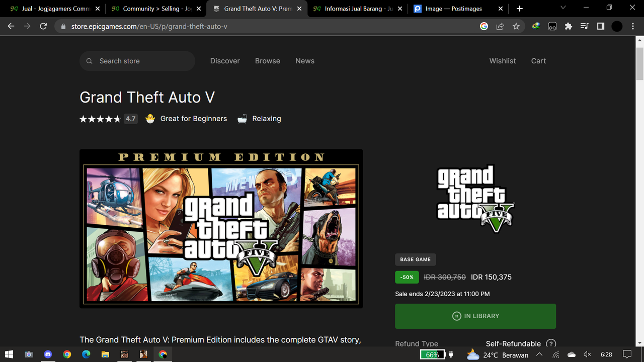Open a new browser tab
This screenshot has width=644, height=362.
click(x=520, y=9)
